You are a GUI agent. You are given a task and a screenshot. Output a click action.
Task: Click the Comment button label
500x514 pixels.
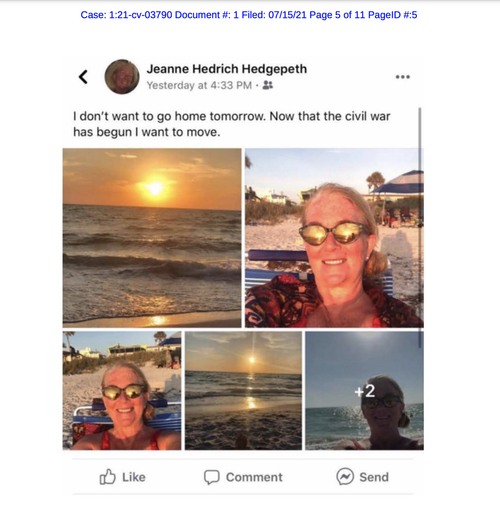(254, 477)
